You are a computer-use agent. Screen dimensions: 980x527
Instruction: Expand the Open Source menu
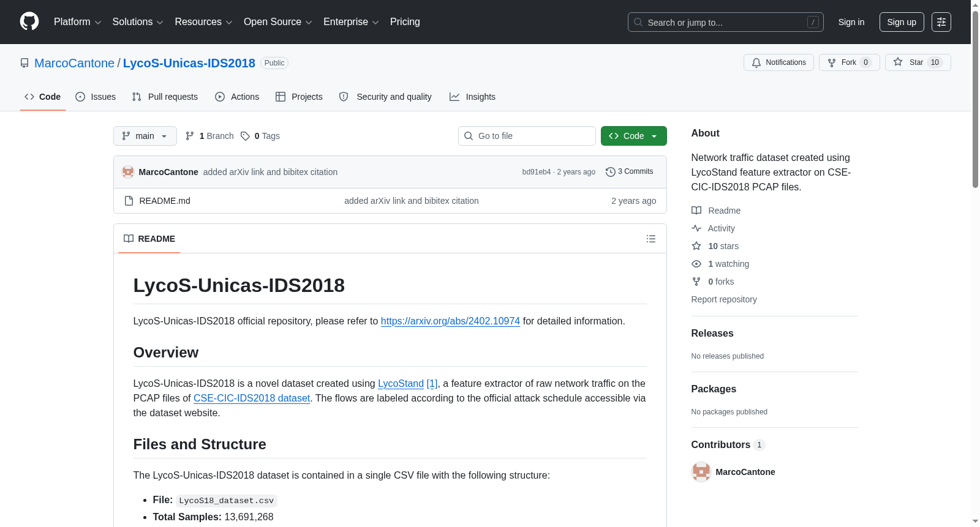click(278, 22)
